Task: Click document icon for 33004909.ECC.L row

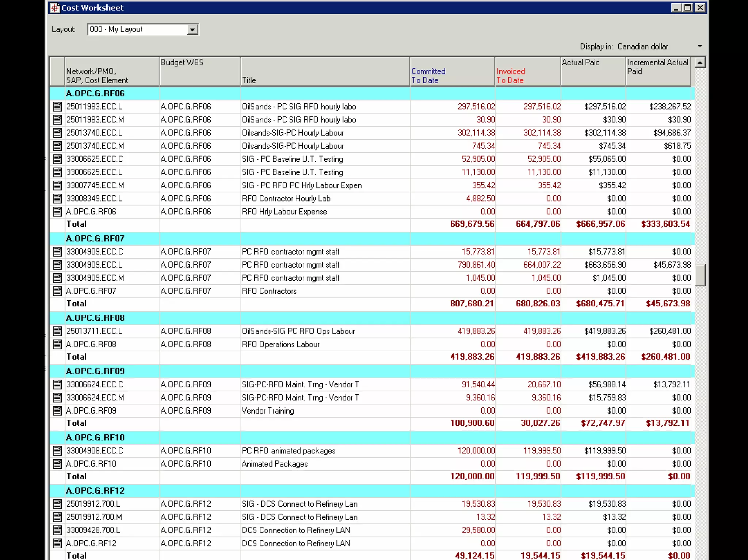Action: (57, 265)
